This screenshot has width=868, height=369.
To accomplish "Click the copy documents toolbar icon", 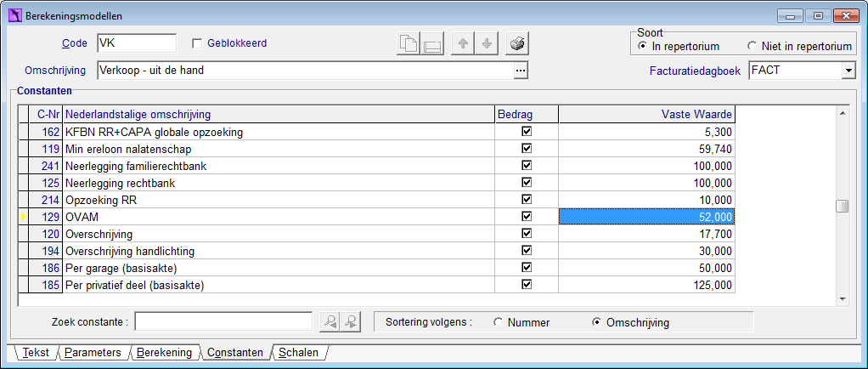I will point(409,43).
